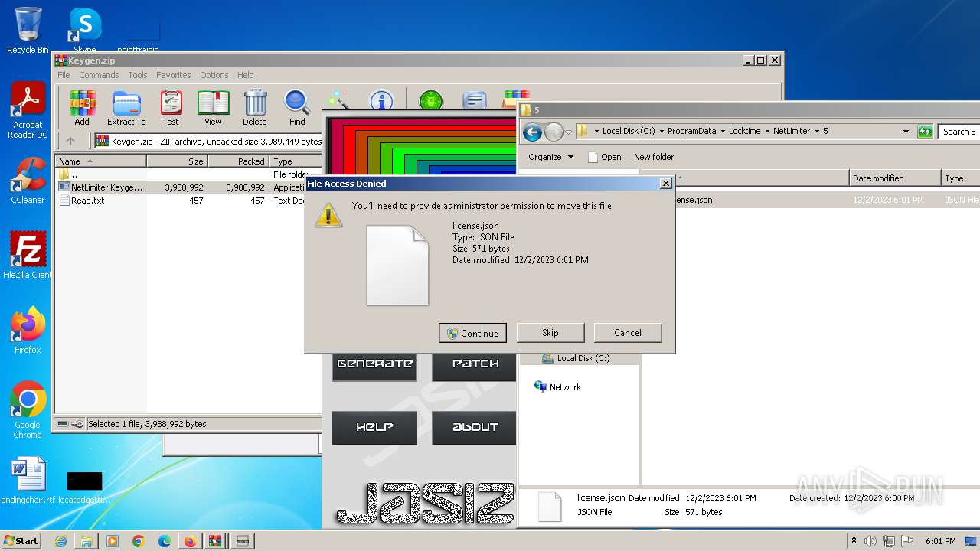This screenshot has width=980, height=551.
Task: Click the ABOUT button in keygen
Action: (475, 428)
